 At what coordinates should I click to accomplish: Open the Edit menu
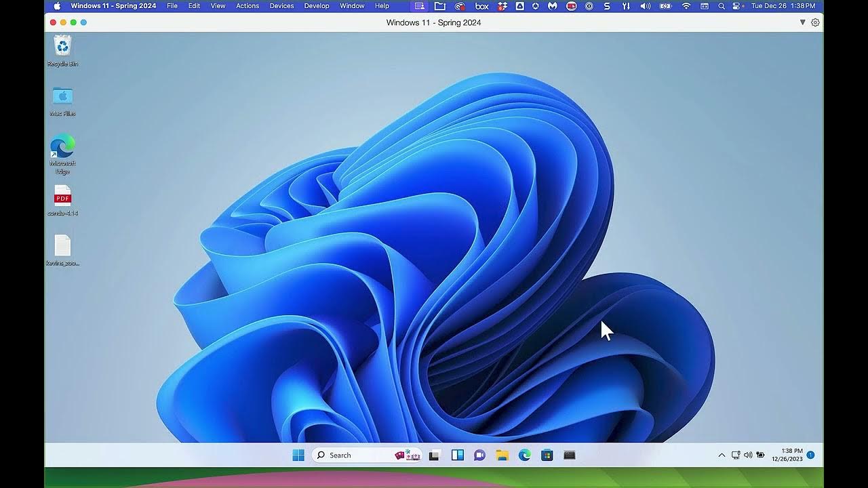(x=194, y=5)
